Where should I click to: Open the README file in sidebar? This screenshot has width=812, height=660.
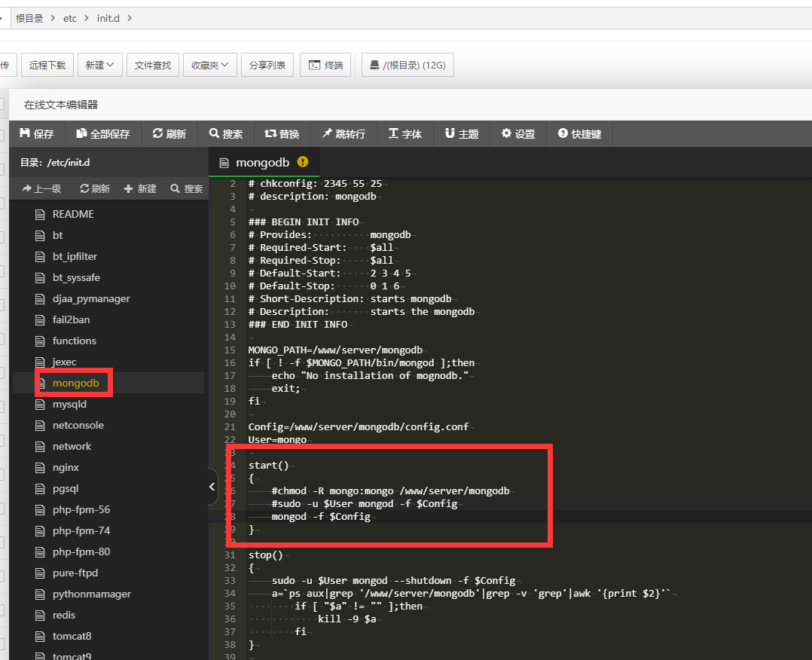tap(73, 215)
